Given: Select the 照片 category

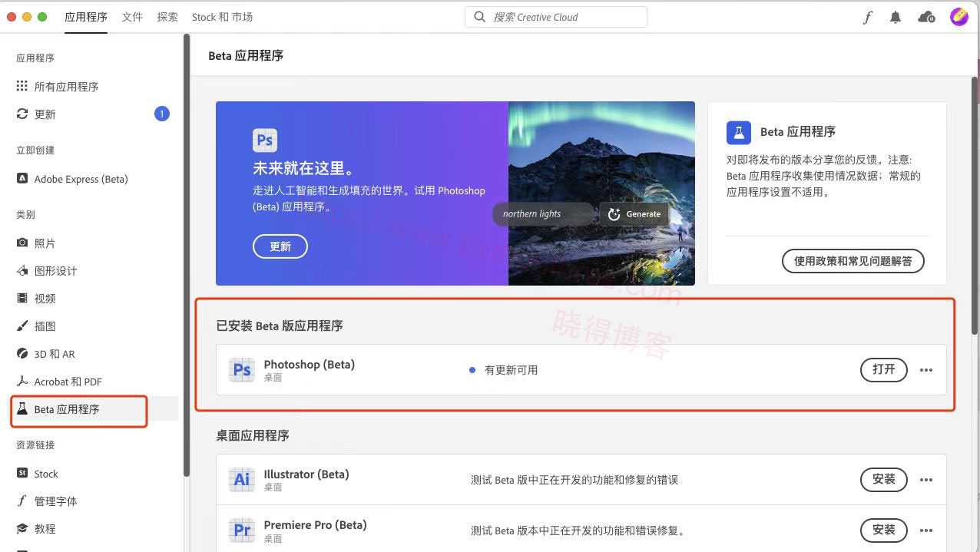Looking at the screenshot, I should tap(45, 243).
